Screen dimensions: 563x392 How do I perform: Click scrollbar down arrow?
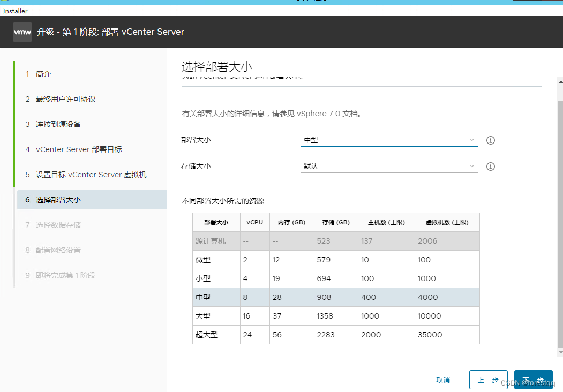coord(560,352)
